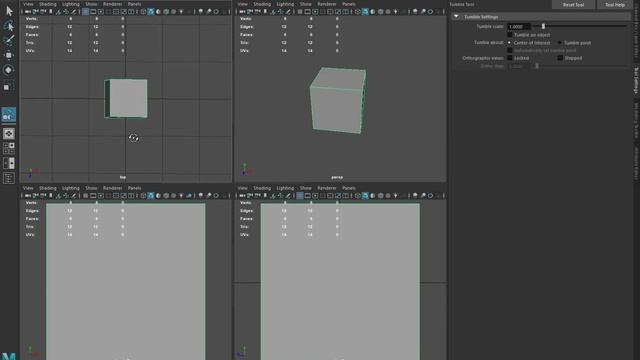640x360 pixels.
Task: Click the Ortho step slider handle
Action: pos(537,66)
